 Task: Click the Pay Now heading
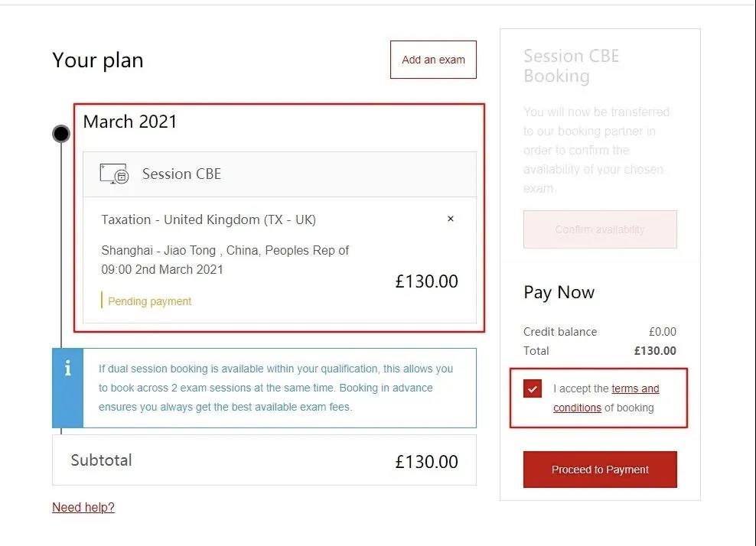(559, 292)
